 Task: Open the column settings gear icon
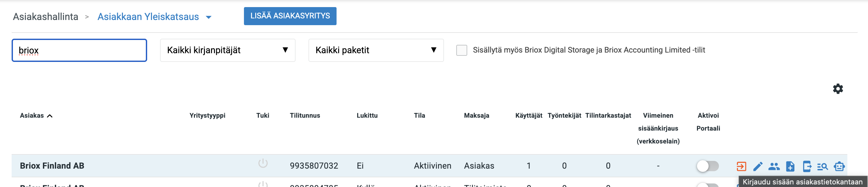pos(838,89)
